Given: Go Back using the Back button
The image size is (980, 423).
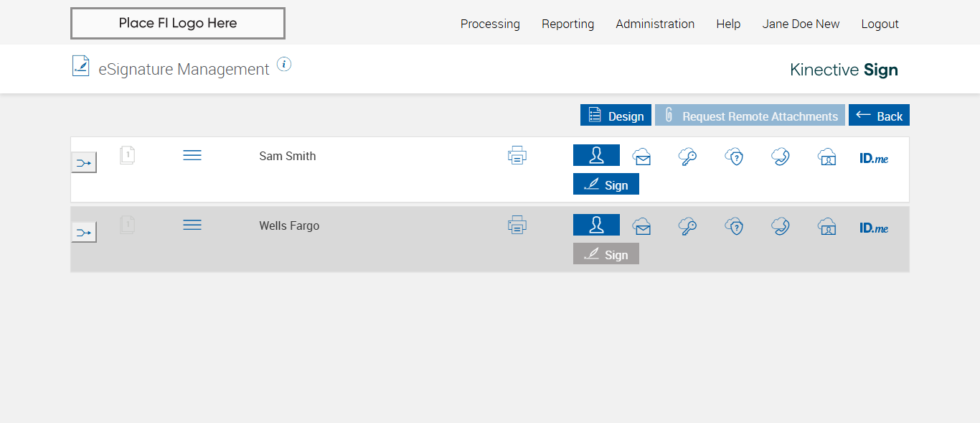Looking at the screenshot, I should pyautogui.click(x=879, y=116).
